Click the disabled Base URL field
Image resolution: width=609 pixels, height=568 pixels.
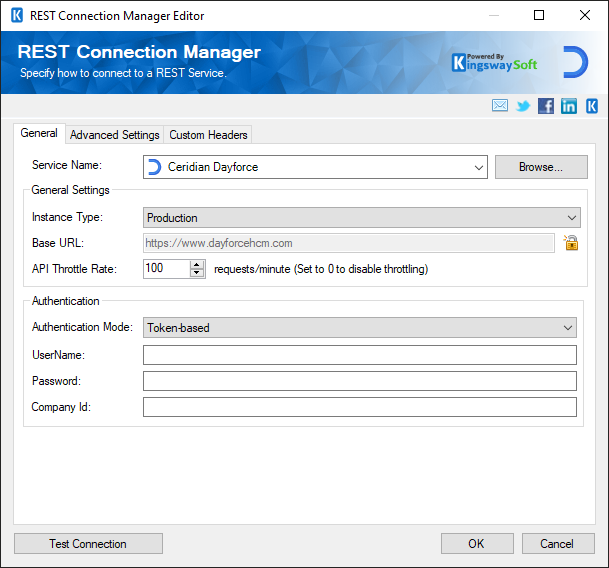point(349,243)
